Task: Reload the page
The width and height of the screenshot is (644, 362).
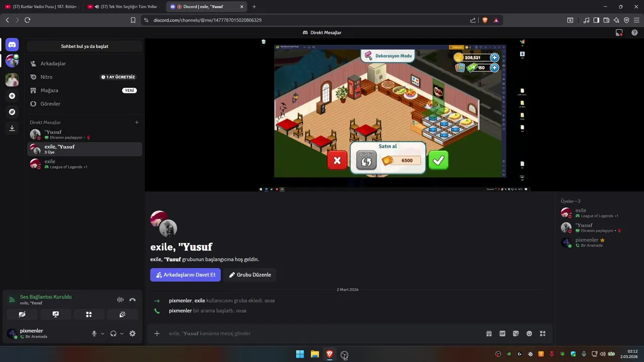Action: 27,20
